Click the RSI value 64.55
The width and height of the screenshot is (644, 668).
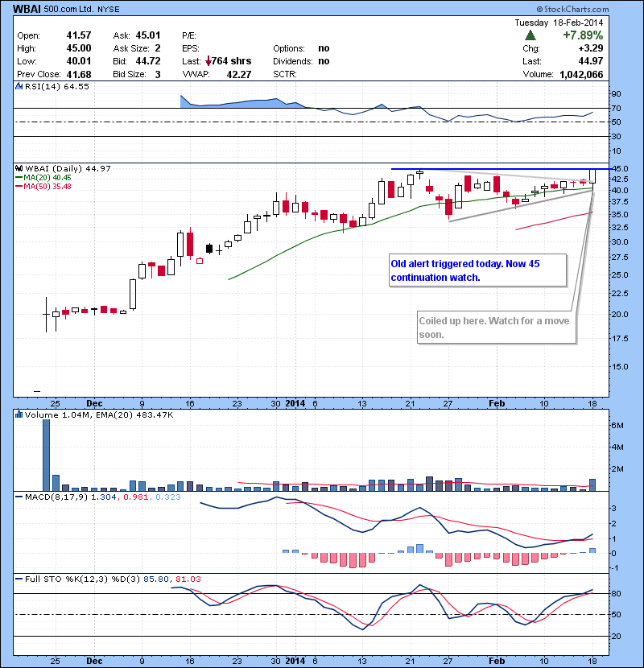(76, 86)
